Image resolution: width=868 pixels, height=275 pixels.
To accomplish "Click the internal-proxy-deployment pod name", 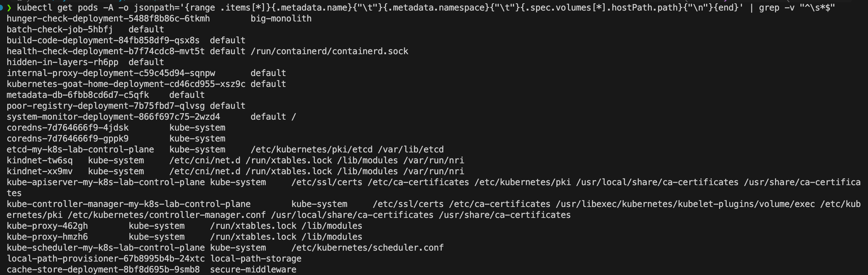I will [111, 73].
